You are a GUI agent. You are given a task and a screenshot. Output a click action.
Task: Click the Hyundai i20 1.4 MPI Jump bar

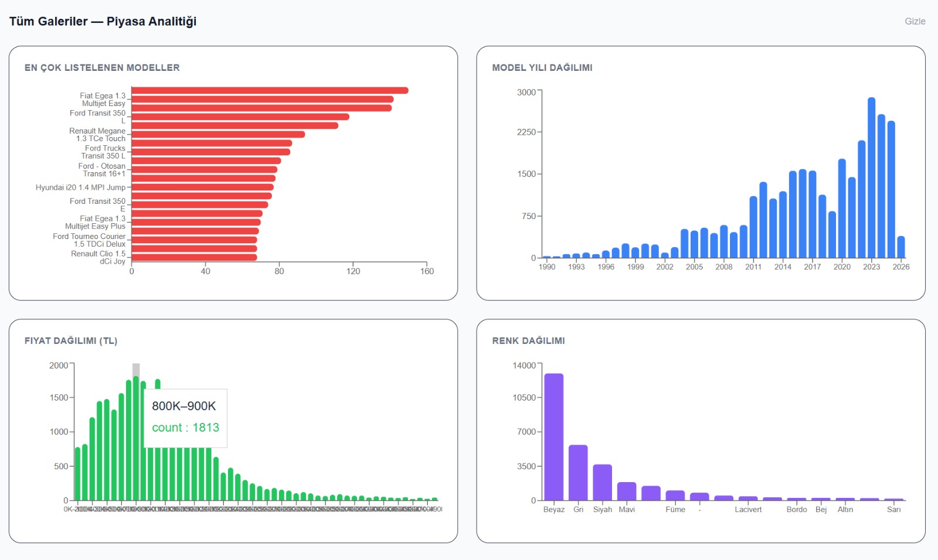[202, 187]
